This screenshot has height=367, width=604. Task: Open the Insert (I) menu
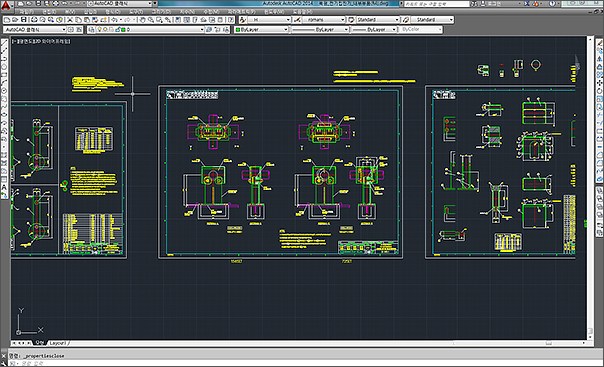(x=91, y=12)
